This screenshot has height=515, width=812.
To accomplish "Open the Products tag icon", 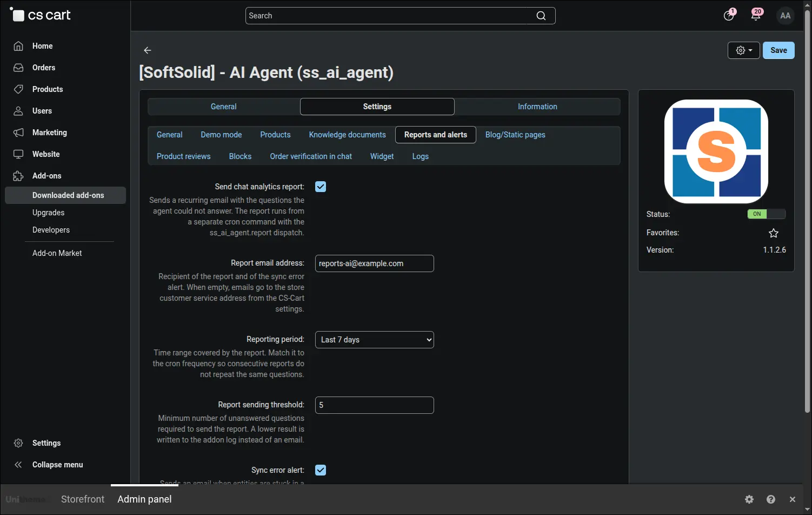I will pyautogui.click(x=18, y=89).
